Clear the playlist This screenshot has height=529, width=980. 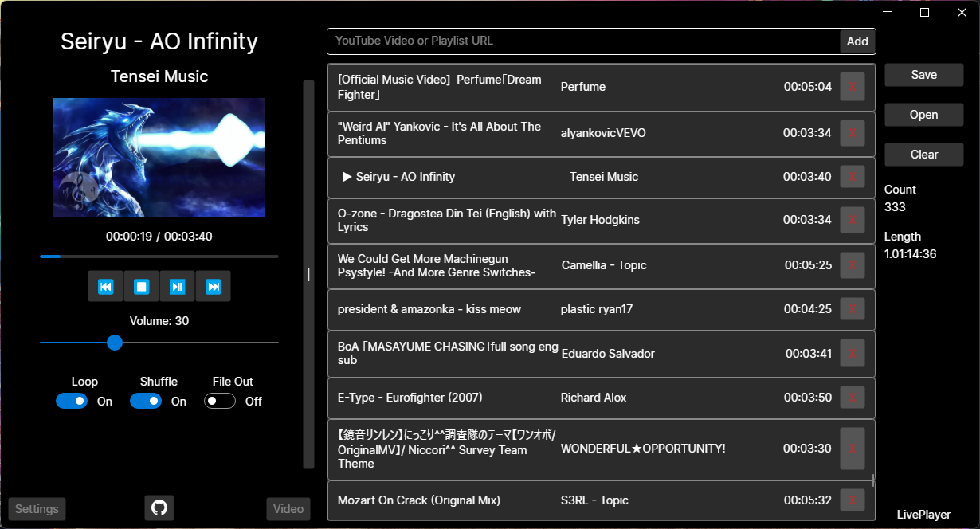[x=924, y=155]
